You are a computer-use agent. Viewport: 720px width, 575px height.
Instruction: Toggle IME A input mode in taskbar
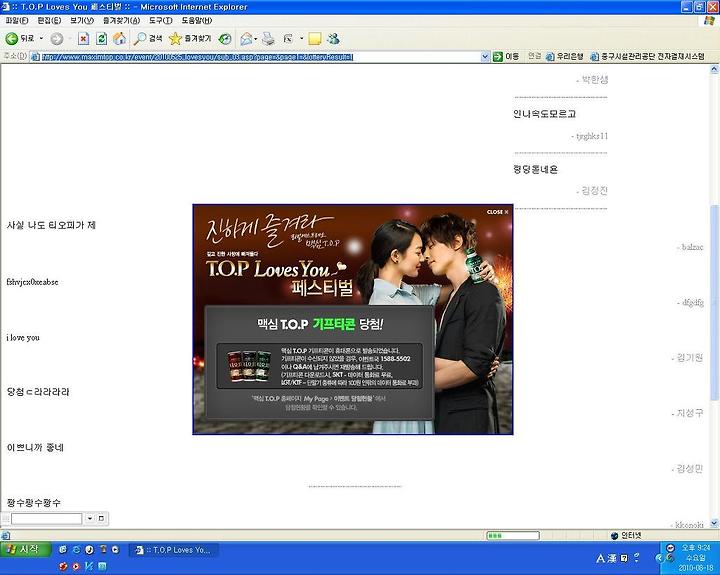coord(601,558)
